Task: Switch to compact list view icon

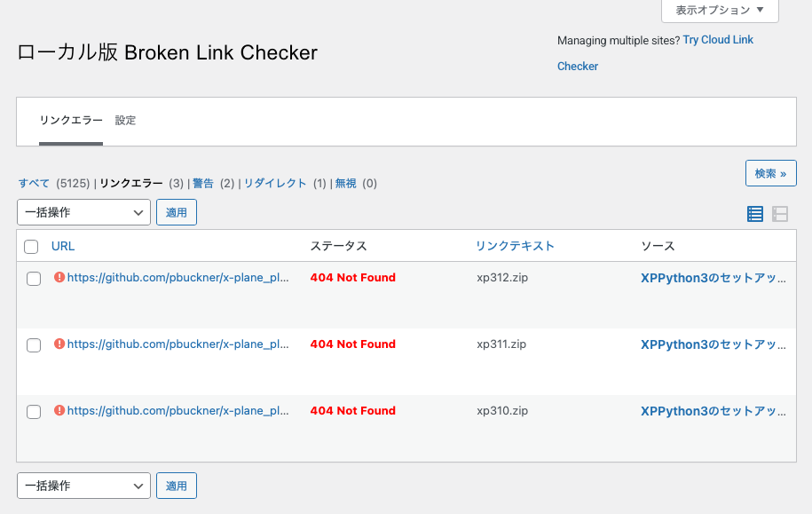Action: click(x=755, y=214)
